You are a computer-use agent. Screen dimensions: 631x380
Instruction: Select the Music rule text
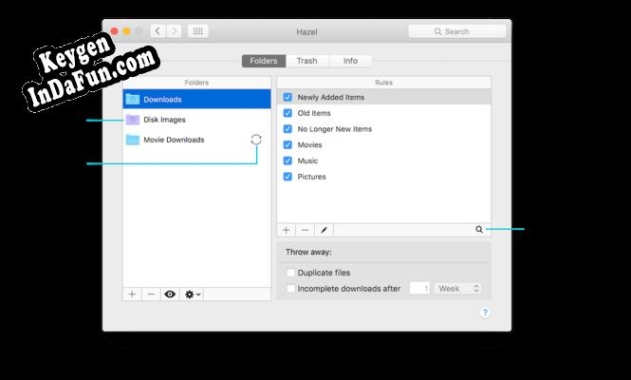click(307, 161)
